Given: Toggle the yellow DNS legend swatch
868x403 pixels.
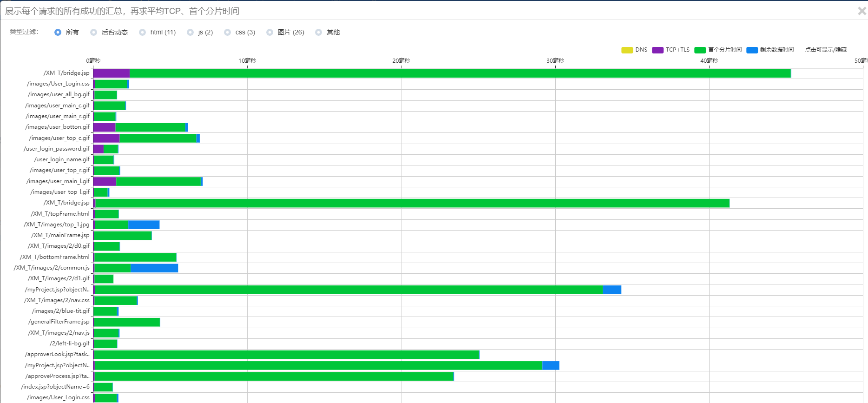Looking at the screenshot, I should click(627, 50).
